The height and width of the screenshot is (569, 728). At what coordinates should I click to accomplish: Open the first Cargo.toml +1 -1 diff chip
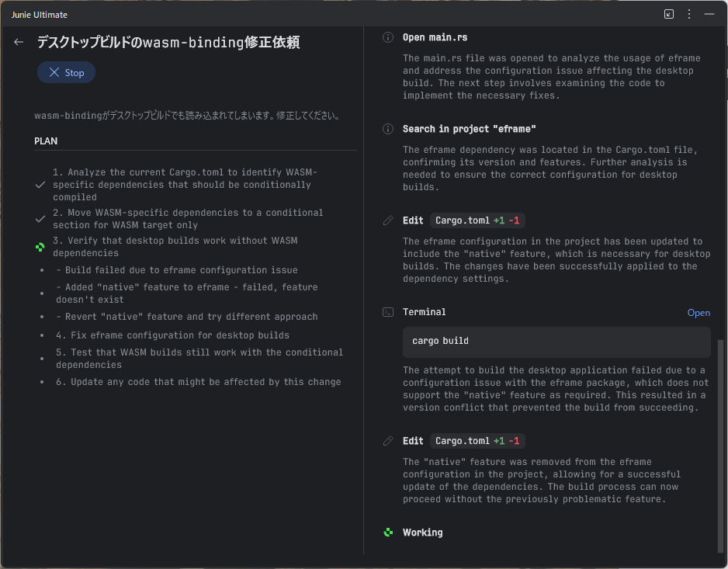click(477, 220)
